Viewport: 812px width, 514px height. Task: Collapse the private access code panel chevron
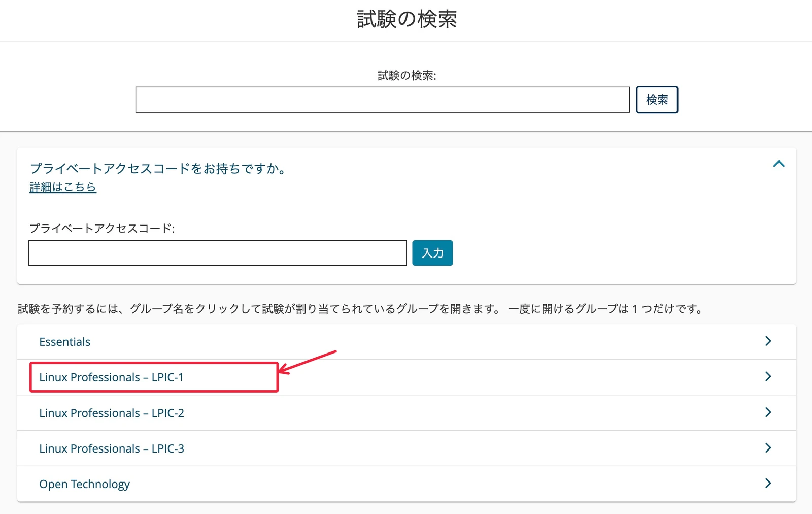coord(779,164)
